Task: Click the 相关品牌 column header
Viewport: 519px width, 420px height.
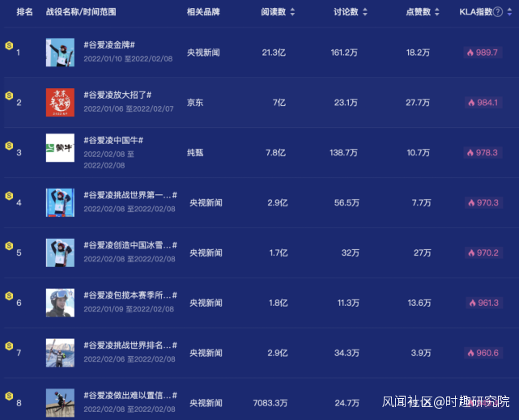Action: [x=203, y=12]
